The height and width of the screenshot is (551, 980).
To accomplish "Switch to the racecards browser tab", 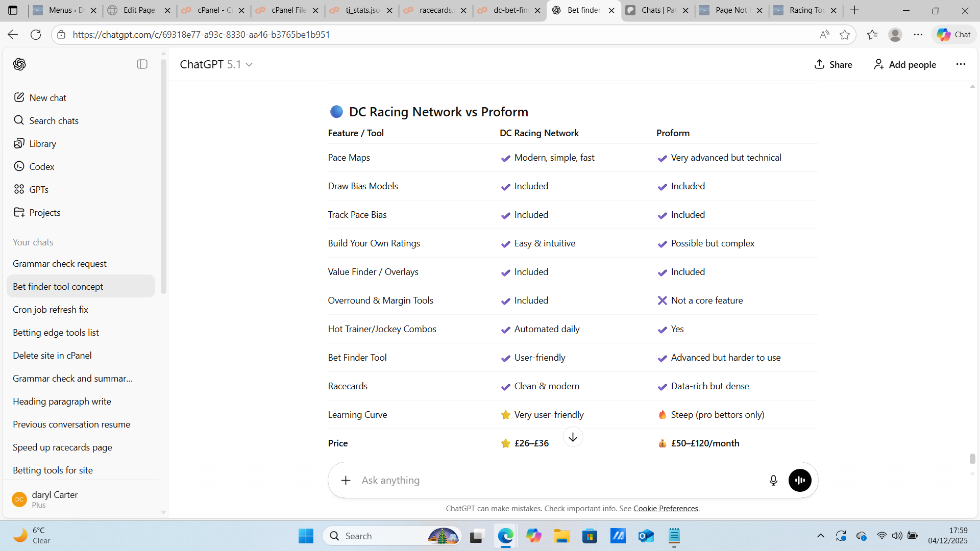I will (435, 10).
